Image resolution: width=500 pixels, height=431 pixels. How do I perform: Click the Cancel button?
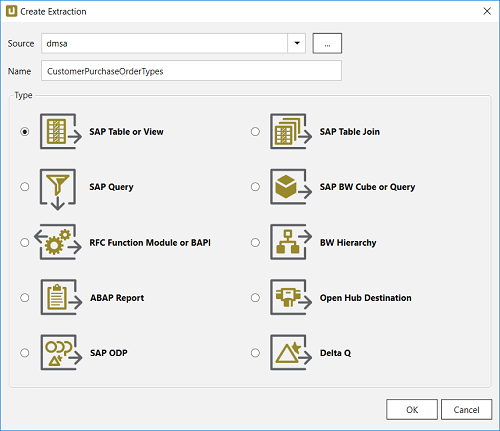tap(466, 410)
